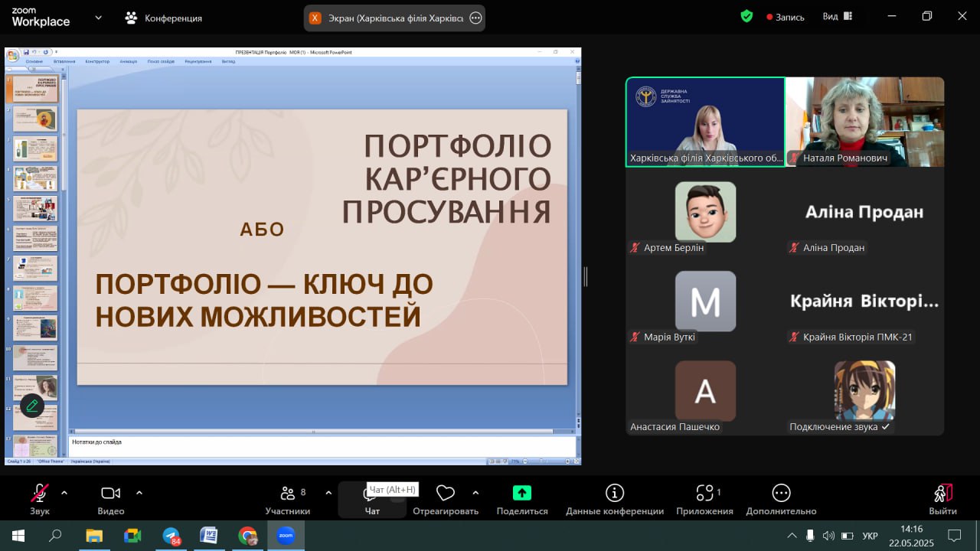Open the Дополнительно more options icon
Viewport: 980px width, 551px height.
pyautogui.click(x=781, y=494)
